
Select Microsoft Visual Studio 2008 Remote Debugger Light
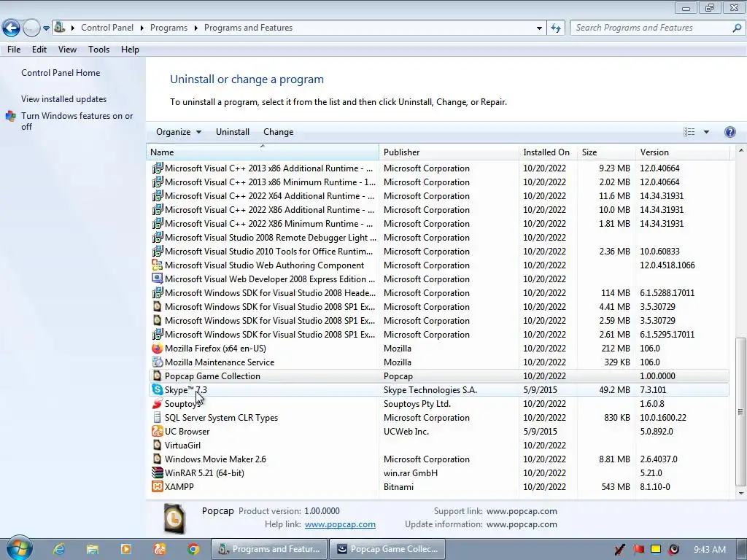tap(438, 237)
